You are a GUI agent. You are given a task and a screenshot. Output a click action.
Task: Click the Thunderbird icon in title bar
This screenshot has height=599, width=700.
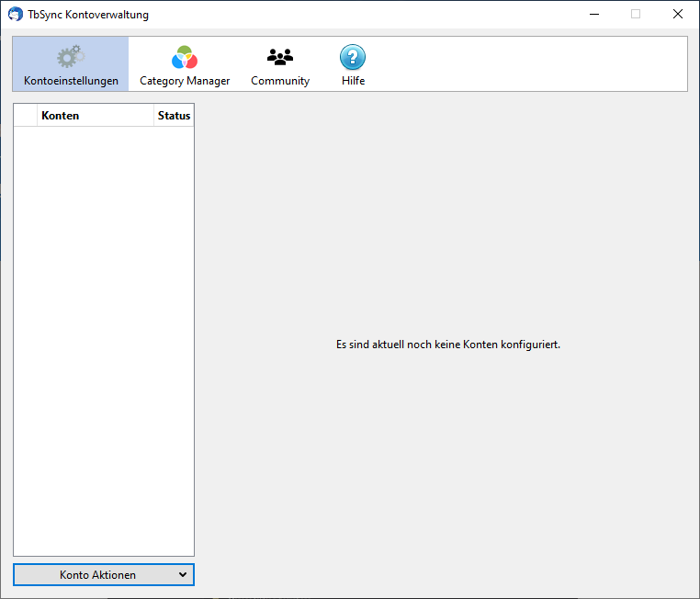click(16, 15)
